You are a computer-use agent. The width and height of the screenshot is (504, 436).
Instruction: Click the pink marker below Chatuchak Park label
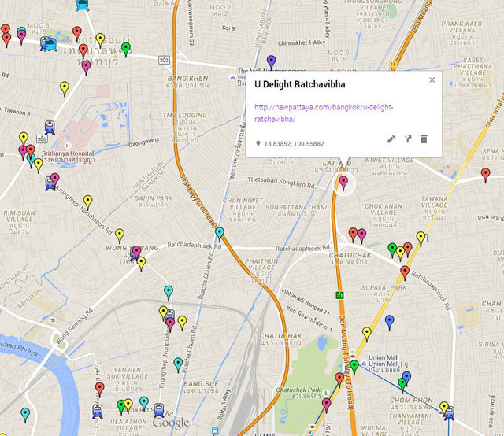tap(326, 405)
